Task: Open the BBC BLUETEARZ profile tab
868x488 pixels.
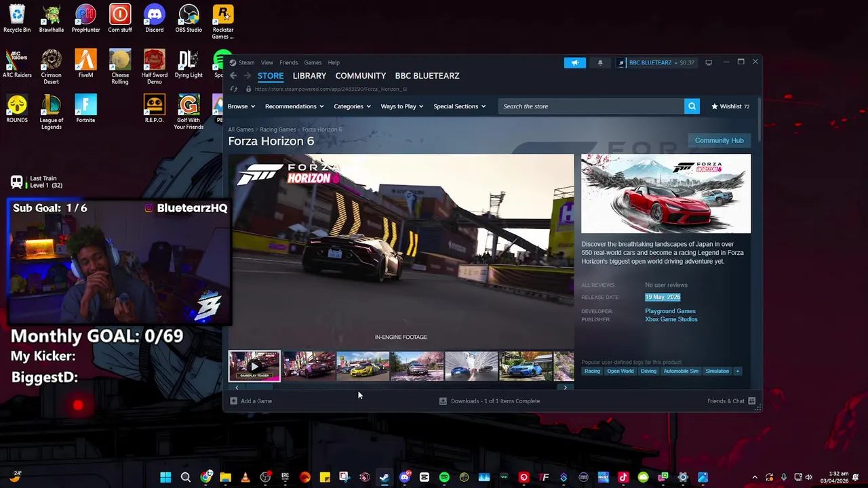Action: pyautogui.click(x=427, y=76)
